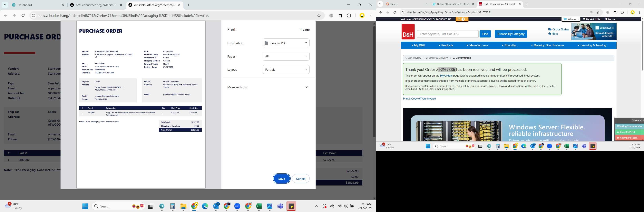The height and width of the screenshot is (212, 644).
Task: View site information for oms.vcloudtech.org
Action: [33, 16]
